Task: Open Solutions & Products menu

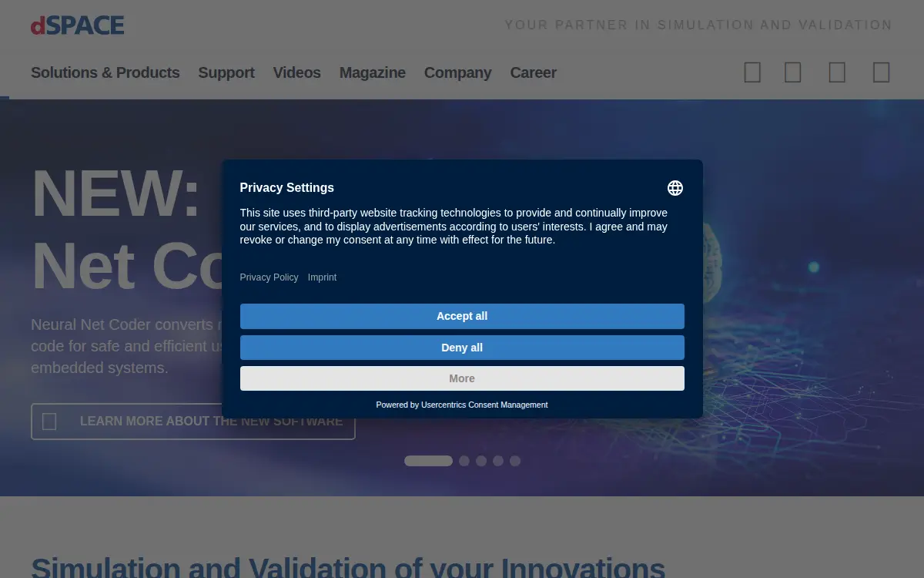Action: pos(105,72)
